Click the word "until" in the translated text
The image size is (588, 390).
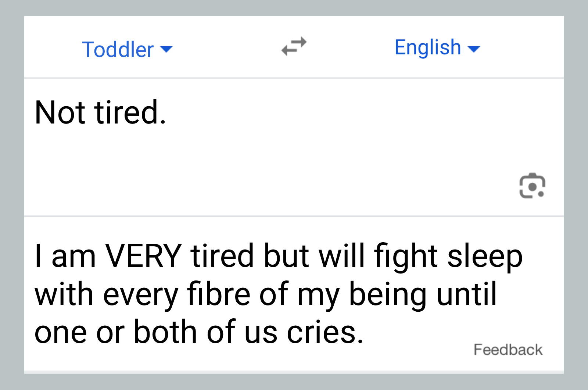466,294
